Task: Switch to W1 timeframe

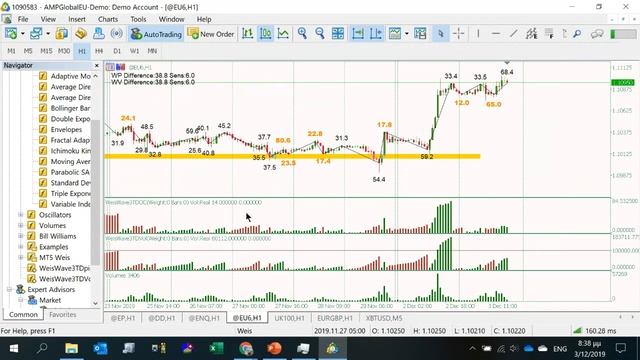Action: 135,51
